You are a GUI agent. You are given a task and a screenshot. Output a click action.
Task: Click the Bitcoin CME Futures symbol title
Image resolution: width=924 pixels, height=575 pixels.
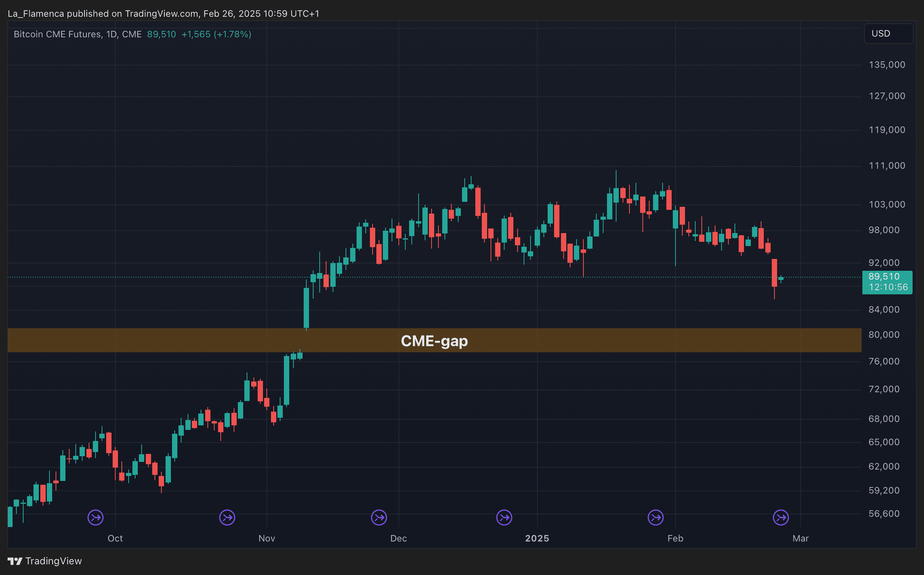pos(78,34)
